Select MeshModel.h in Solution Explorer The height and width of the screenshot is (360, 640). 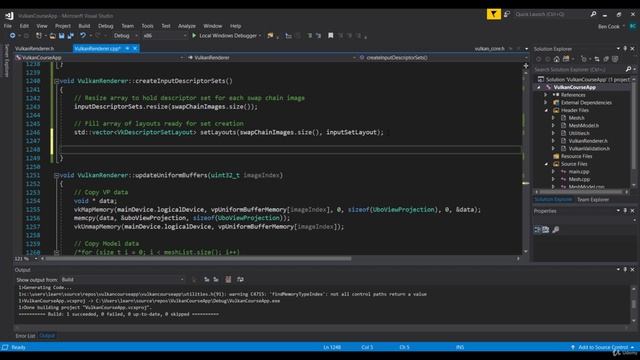[583, 126]
